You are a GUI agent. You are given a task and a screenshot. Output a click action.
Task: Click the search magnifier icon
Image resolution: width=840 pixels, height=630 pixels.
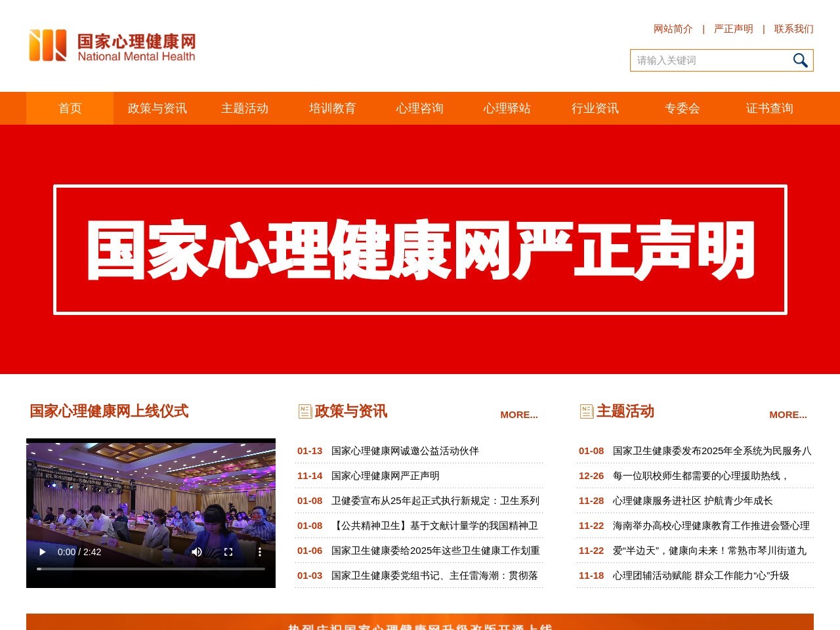tap(800, 60)
